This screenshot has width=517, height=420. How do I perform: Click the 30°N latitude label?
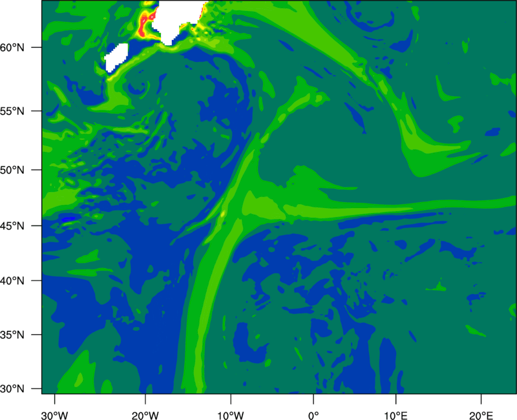[x=12, y=389]
